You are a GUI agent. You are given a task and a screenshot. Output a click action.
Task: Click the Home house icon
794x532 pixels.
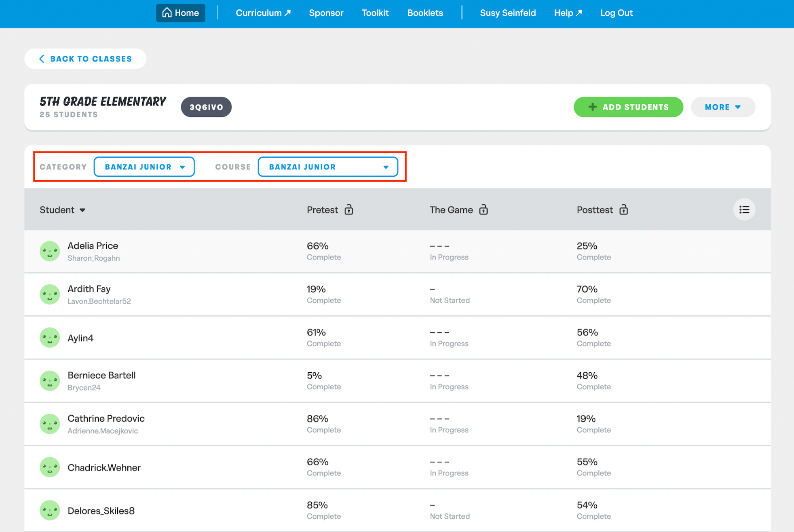167,13
